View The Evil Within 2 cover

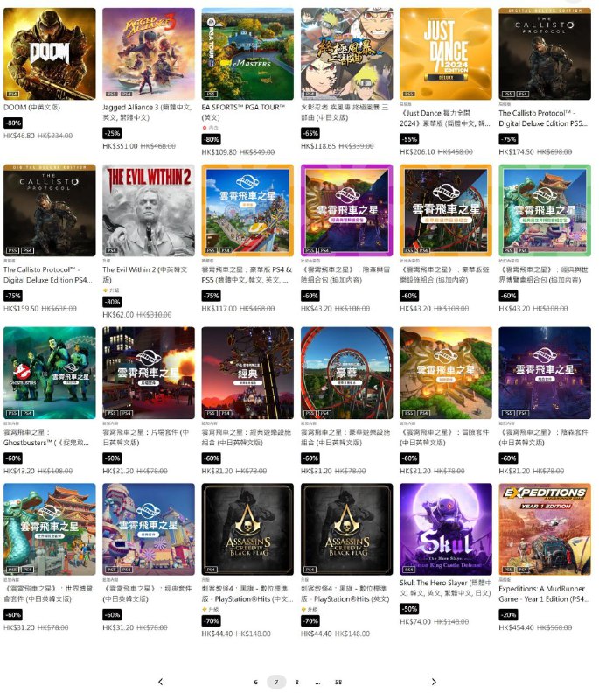click(x=149, y=210)
